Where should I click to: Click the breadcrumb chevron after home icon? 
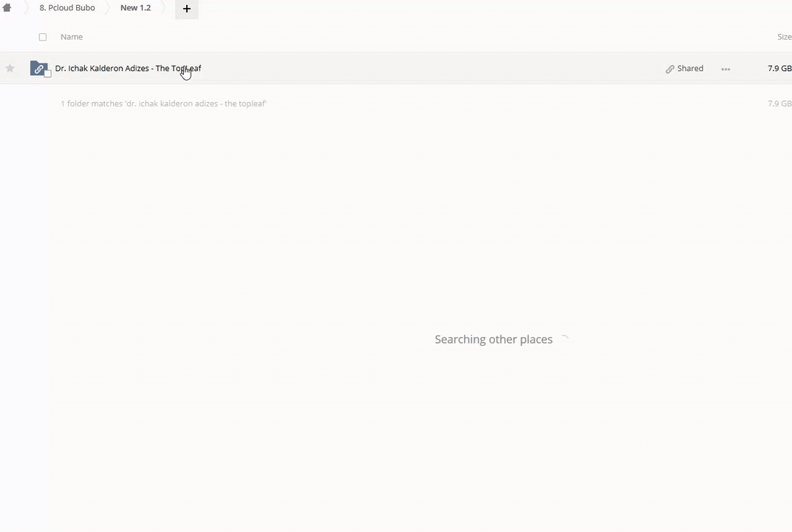[26, 8]
